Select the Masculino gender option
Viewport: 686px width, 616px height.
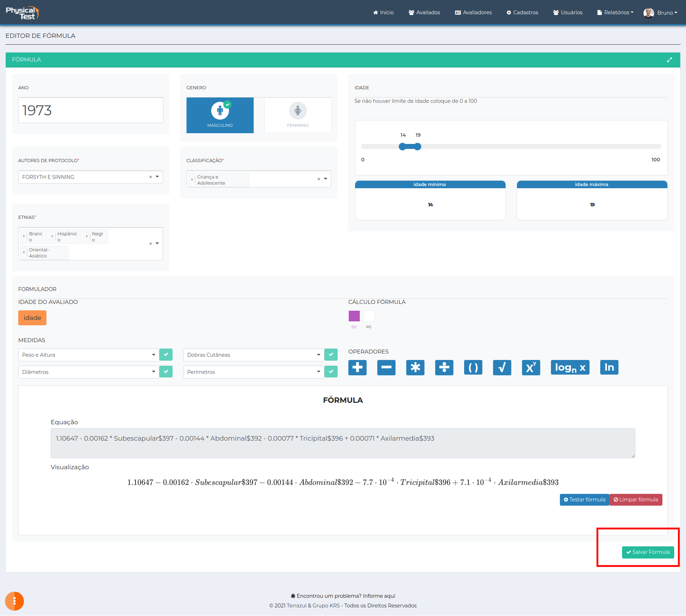coord(220,115)
